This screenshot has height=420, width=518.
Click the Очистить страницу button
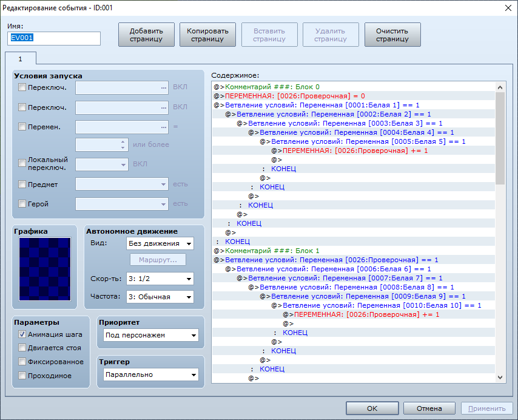[392, 35]
